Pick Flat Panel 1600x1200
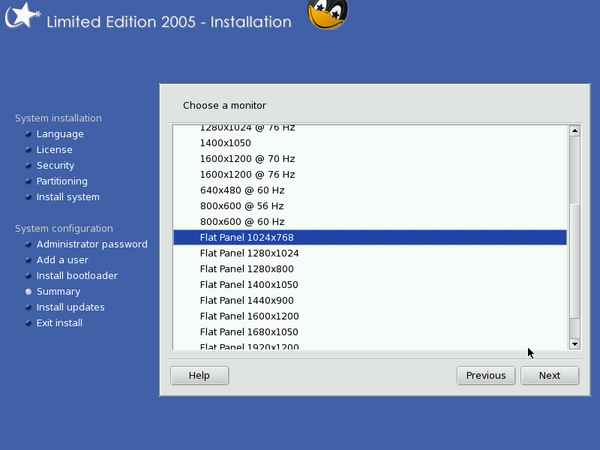This screenshot has height=450, width=600. (x=370, y=316)
